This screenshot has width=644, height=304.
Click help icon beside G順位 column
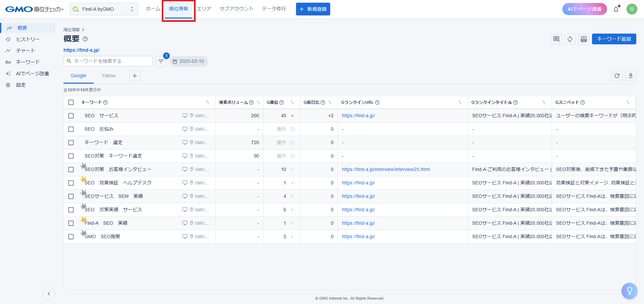coord(282,102)
